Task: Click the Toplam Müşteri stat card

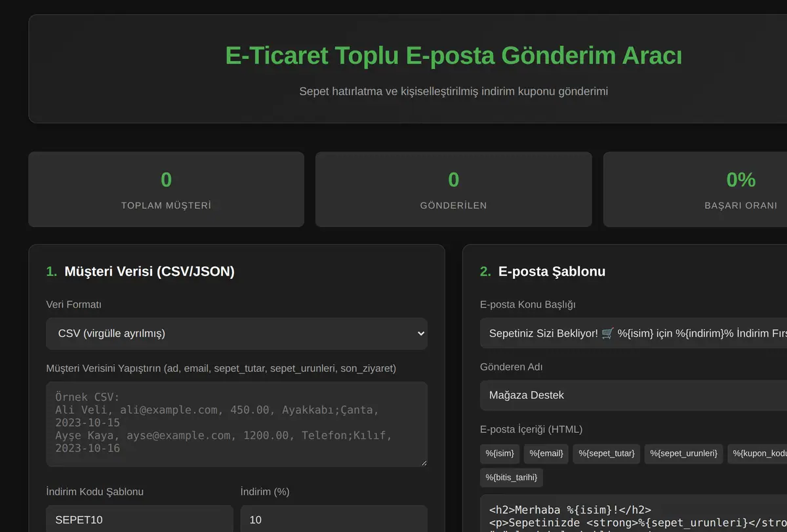Action: pyautogui.click(x=166, y=190)
